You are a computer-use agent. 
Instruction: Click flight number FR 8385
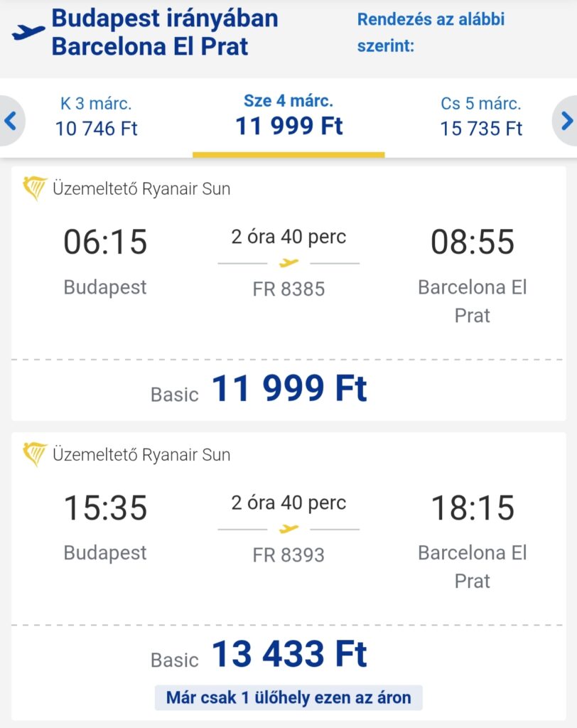click(288, 289)
